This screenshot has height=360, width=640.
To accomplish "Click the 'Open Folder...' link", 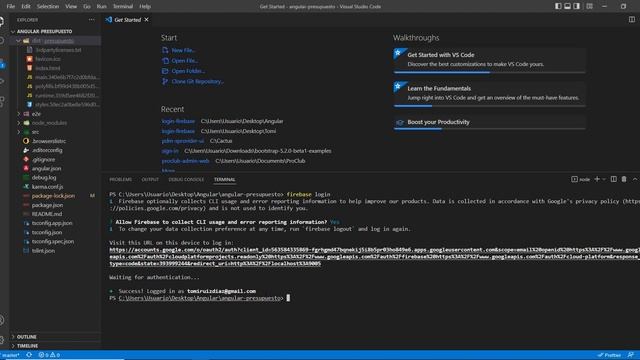I will pos(188,71).
